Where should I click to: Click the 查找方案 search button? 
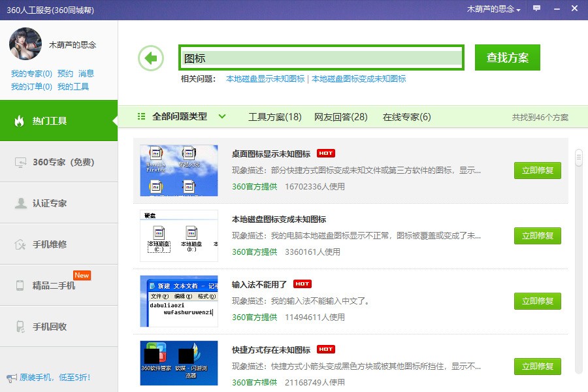click(507, 57)
